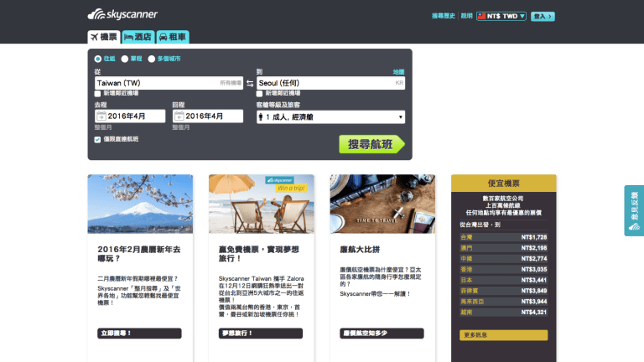Image resolution: width=644 pixels, height=362 pixels.
Task: Select 澳門 NT$2,198 fare row
Action: [503, 248]
